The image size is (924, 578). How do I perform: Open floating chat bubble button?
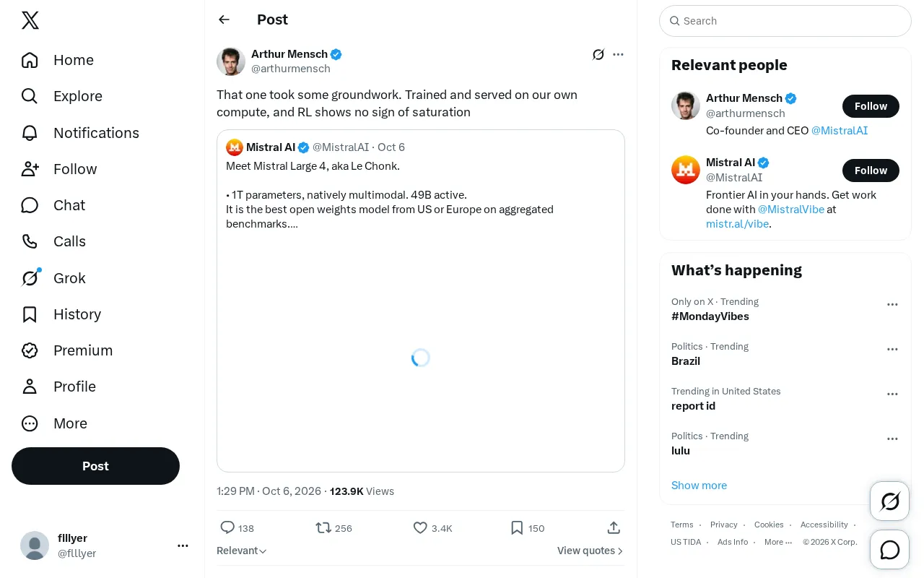(x=890, y=550)
